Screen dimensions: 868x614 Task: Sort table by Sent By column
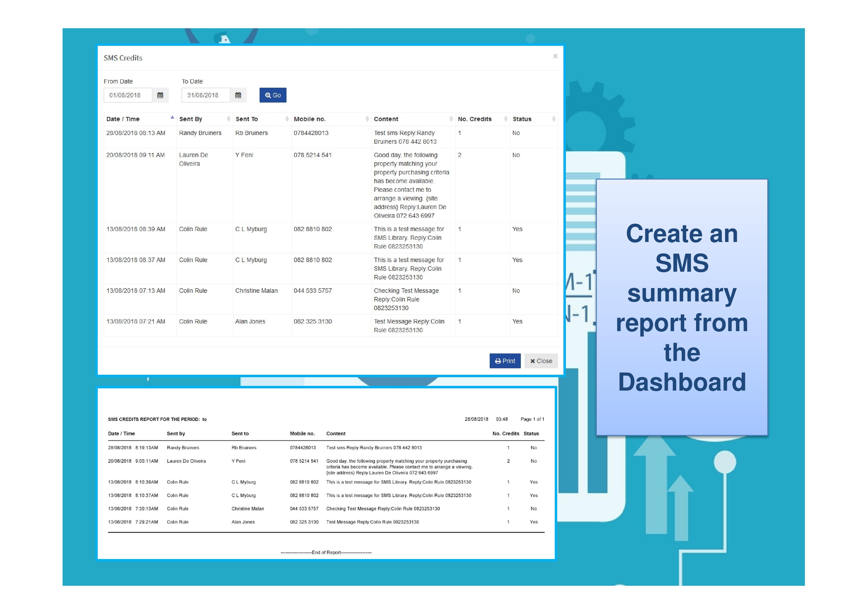191,119
